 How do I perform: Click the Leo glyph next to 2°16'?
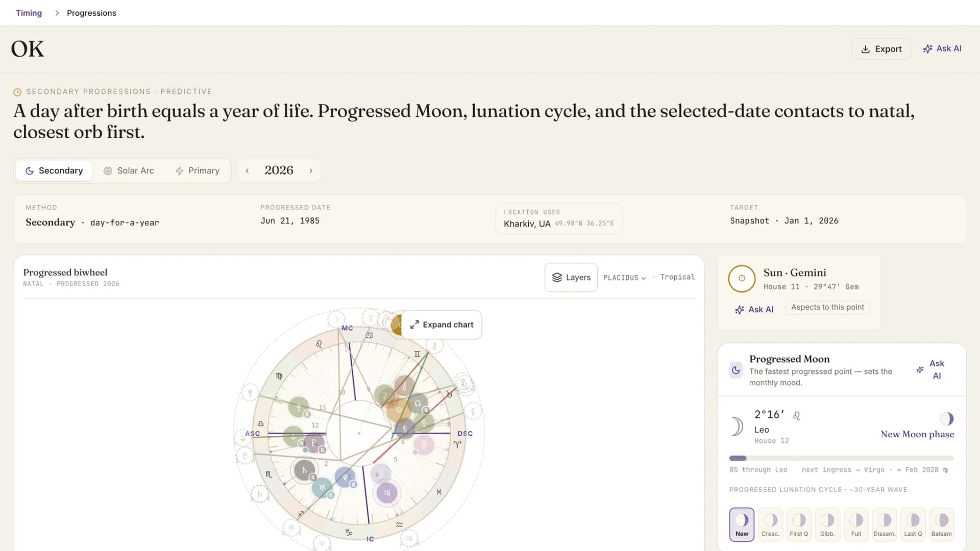(x=796, y=416)
